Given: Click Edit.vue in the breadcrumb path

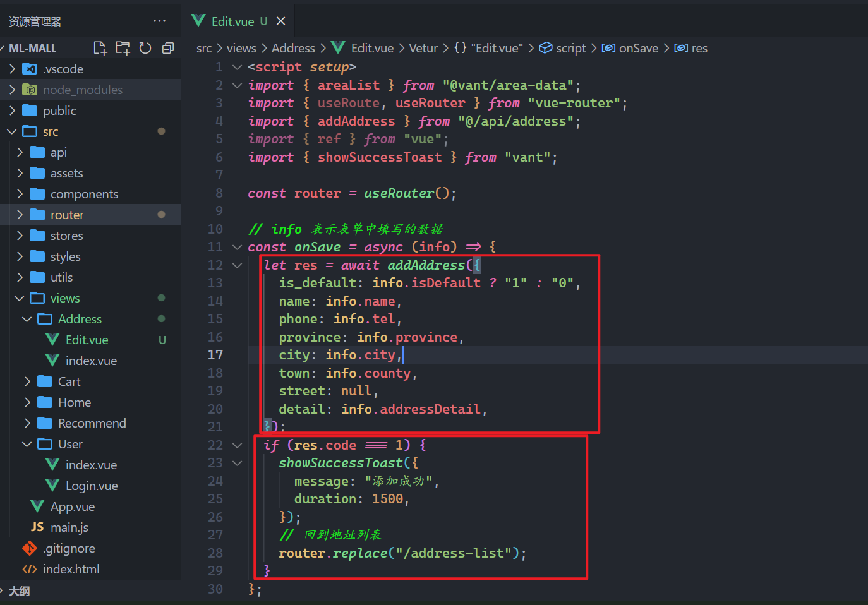Looking at the screenshot, I should point(372,48).
